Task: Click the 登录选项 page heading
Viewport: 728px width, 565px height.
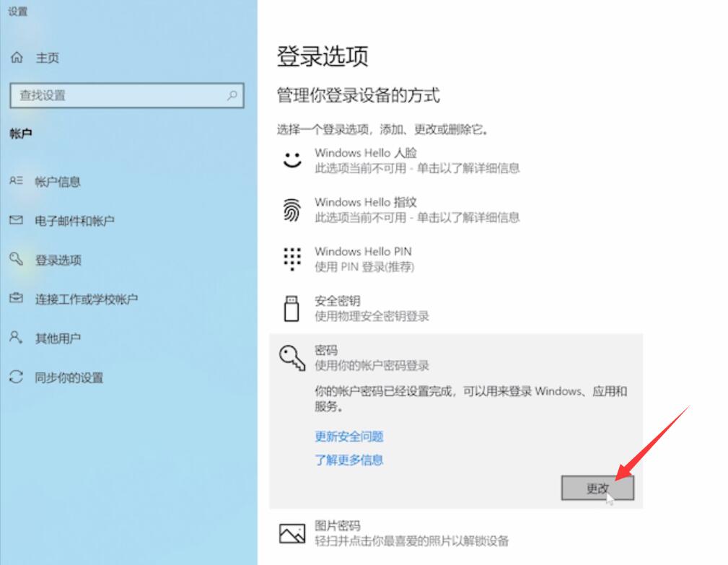Action: (x=323, y=56)
